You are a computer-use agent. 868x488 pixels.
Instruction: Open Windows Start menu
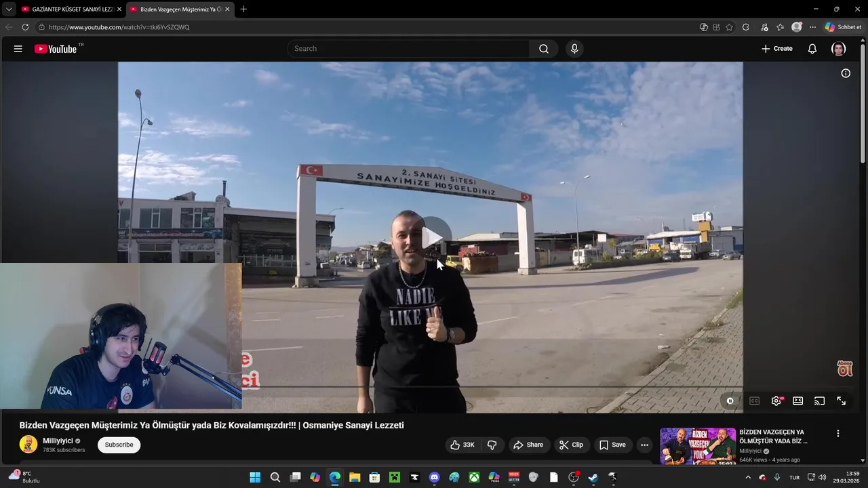(x=255, y=477)
